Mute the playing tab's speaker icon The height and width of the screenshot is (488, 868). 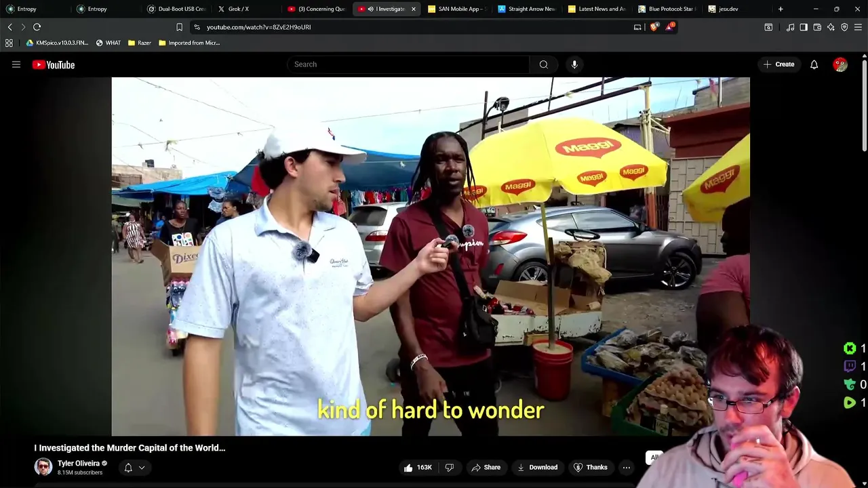pyautogui.click(x=370, y=9)
